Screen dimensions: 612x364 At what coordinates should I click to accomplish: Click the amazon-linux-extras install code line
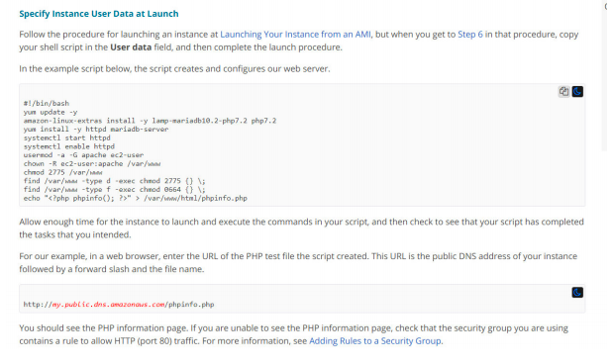coord(150,121)
